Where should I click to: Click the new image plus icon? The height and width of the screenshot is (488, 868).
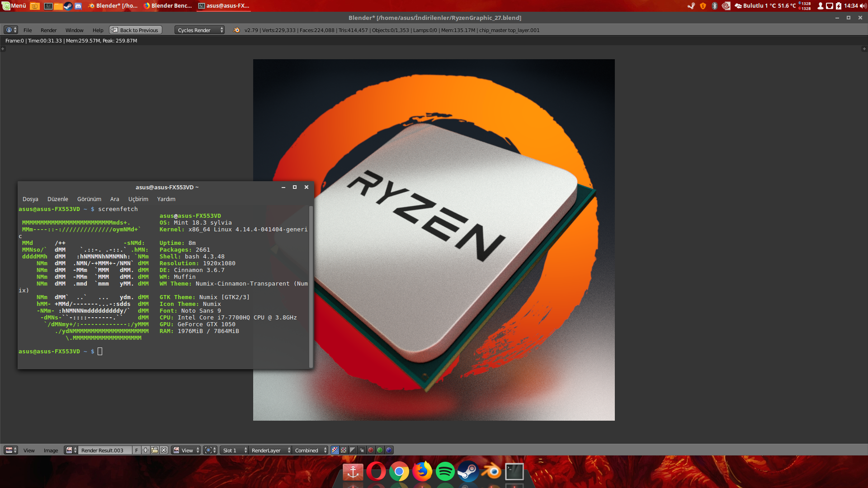click(x=146, y=450)
